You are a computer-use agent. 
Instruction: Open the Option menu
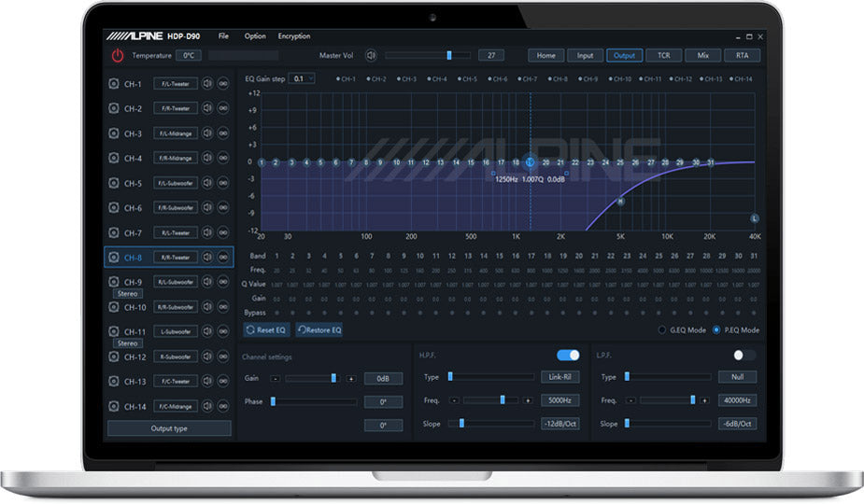(x=255, y=36)
